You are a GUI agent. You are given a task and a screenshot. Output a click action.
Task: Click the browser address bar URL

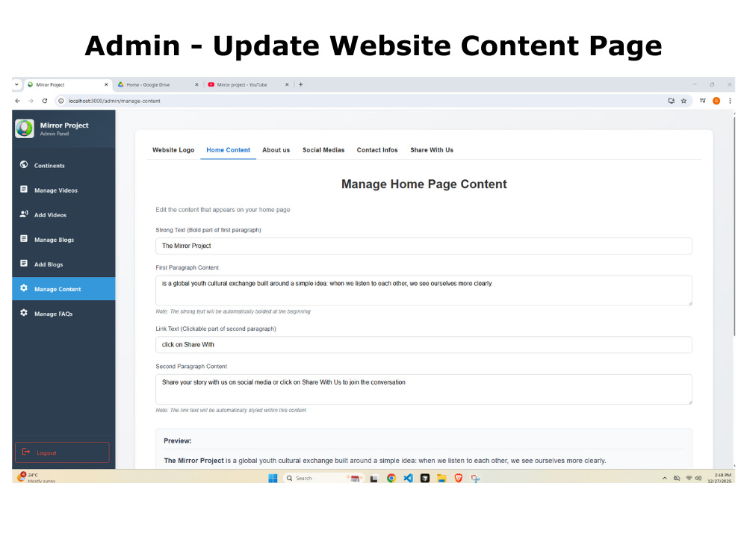click(114, 101)
